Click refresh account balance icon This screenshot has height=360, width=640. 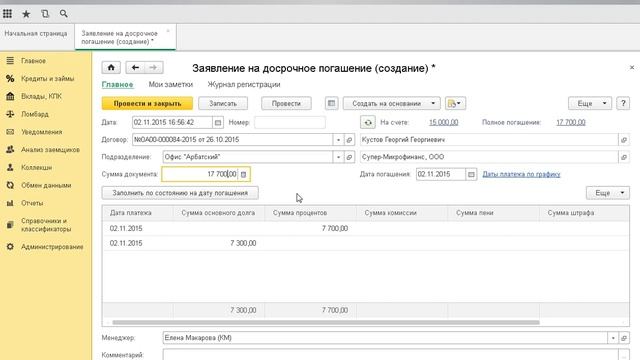(x=368, y=122)
